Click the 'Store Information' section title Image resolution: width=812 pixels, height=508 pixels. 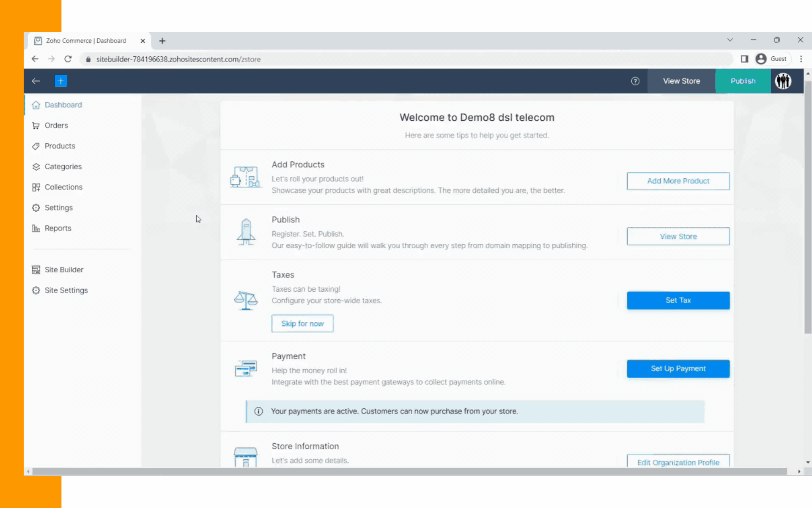(x=305, y=446)
